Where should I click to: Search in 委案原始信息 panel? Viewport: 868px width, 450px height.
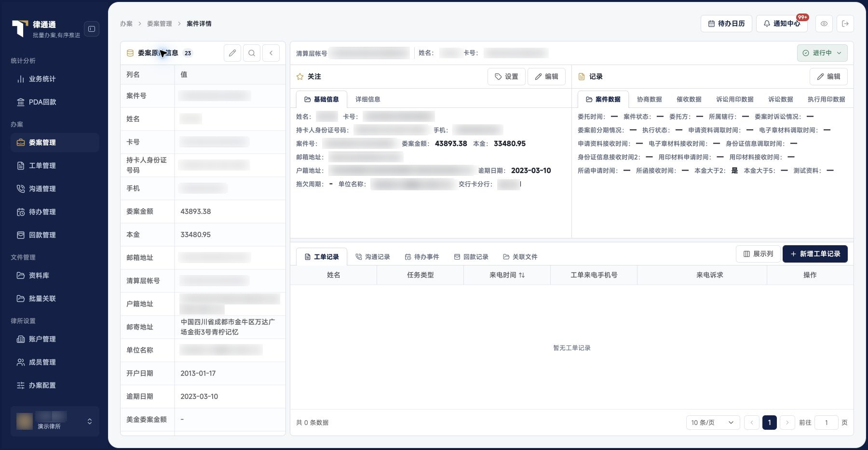(x=252, y=53)
